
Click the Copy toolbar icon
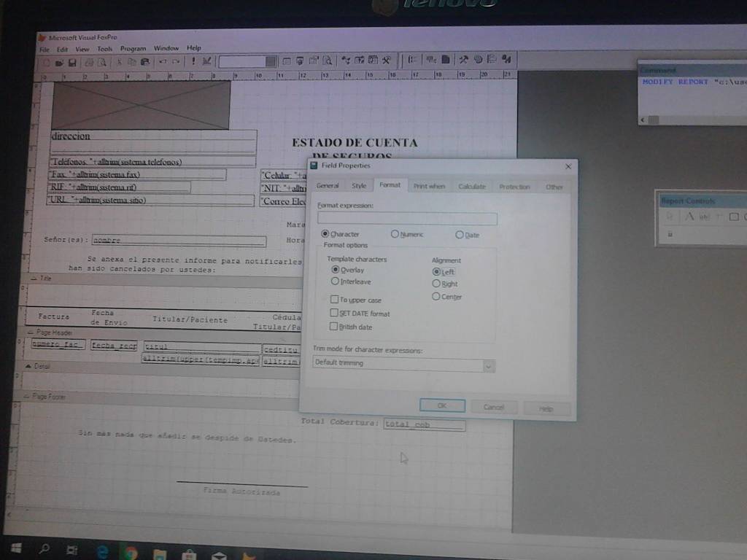(132, 62)
